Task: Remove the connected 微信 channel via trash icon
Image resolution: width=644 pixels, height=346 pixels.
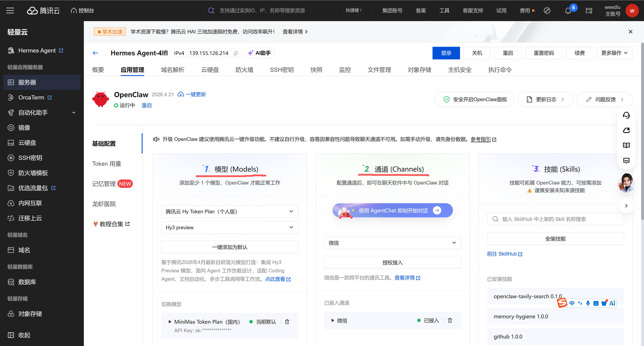Action: (x=450, y=320)
